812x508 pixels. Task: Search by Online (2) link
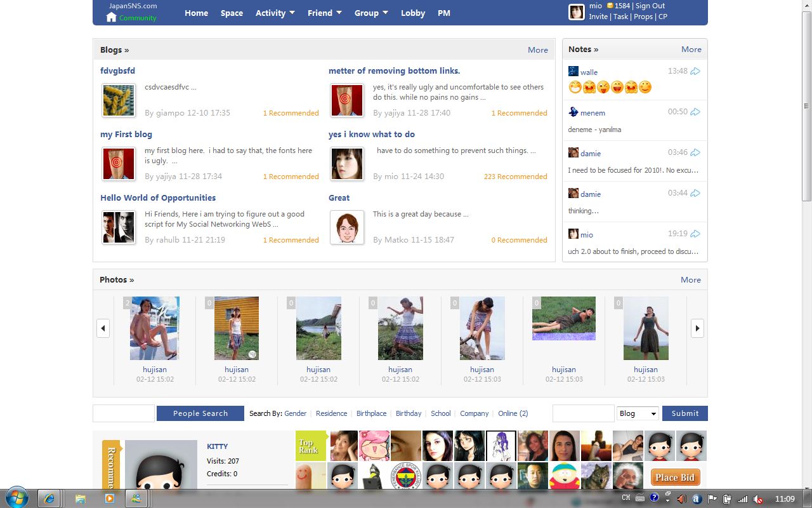pos(513,413)
